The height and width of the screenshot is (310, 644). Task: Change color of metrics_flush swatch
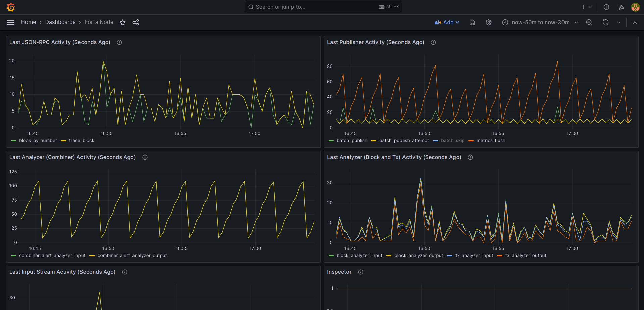pyautogui.click(x=471, y=141)
